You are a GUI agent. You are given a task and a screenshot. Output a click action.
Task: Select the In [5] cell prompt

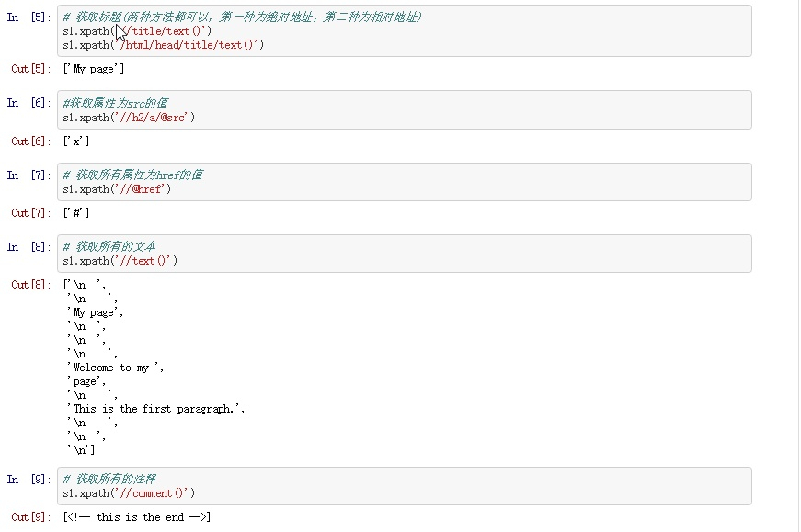pos(29,18)
